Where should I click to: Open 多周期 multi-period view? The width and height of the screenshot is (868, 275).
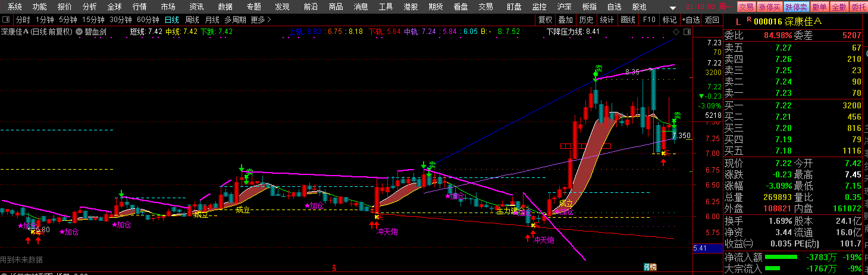coord(236,20)
